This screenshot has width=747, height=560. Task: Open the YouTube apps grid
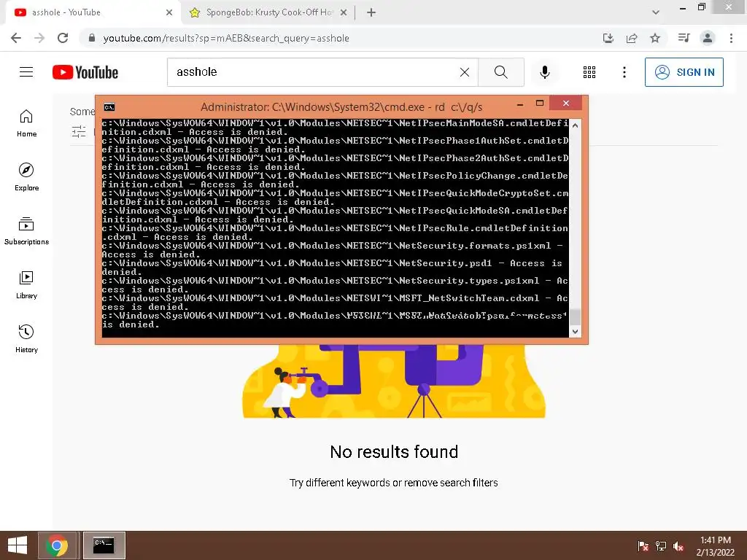(589, 72)
